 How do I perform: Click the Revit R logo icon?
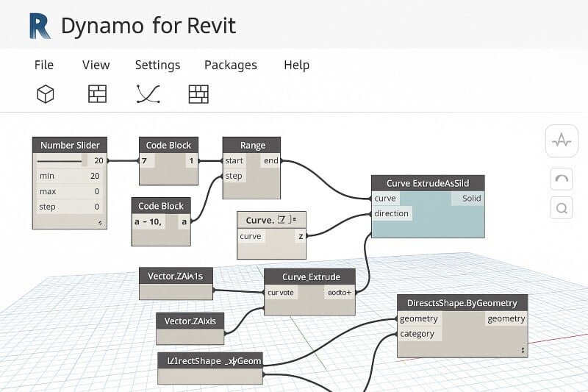pos(40,26)
